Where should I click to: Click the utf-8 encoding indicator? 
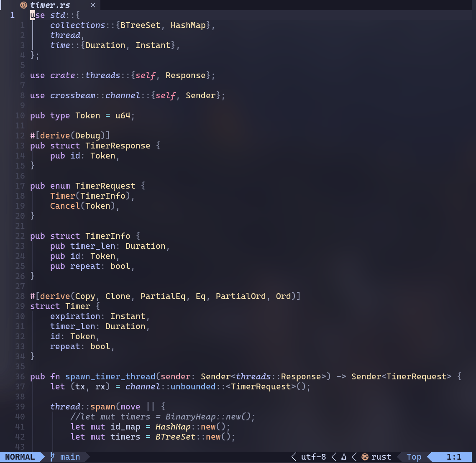pos(313,457)
